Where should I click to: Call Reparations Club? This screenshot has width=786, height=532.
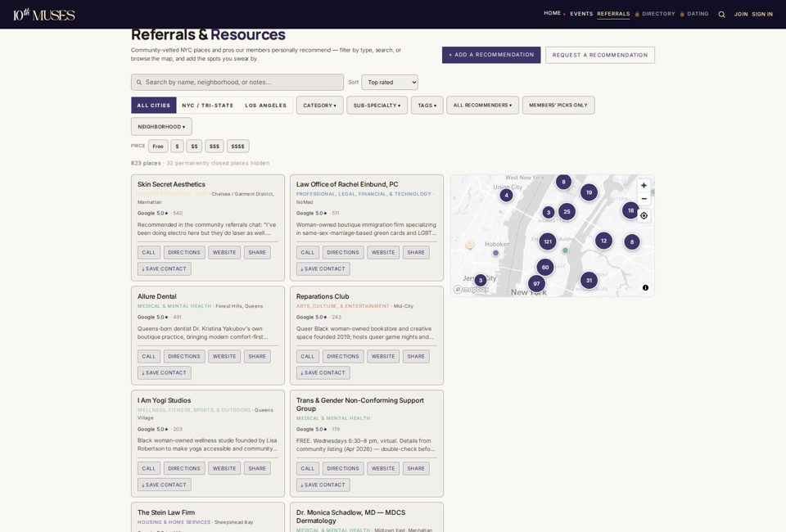307,356
